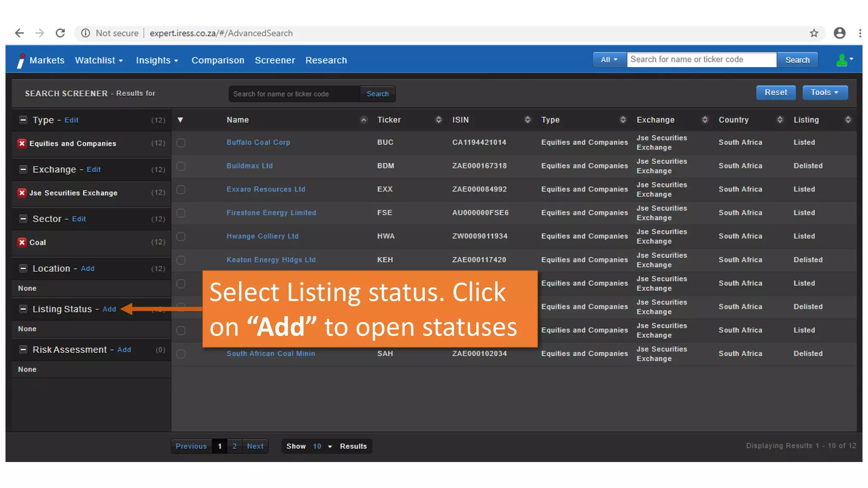Remove the Coal sector filter
Viewport: 868px width, 488px height.
(22, 242)
